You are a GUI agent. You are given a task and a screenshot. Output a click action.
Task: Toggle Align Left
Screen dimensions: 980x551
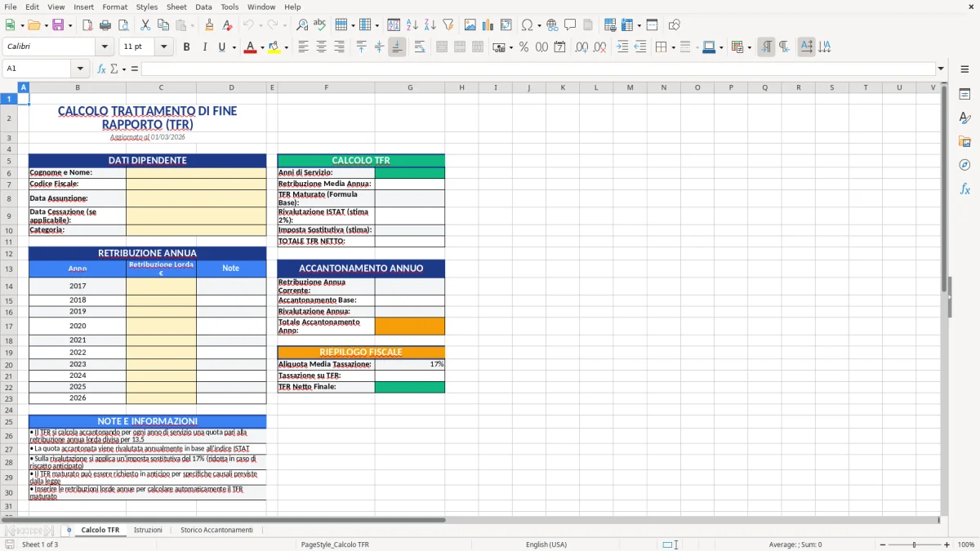(303, 47)
